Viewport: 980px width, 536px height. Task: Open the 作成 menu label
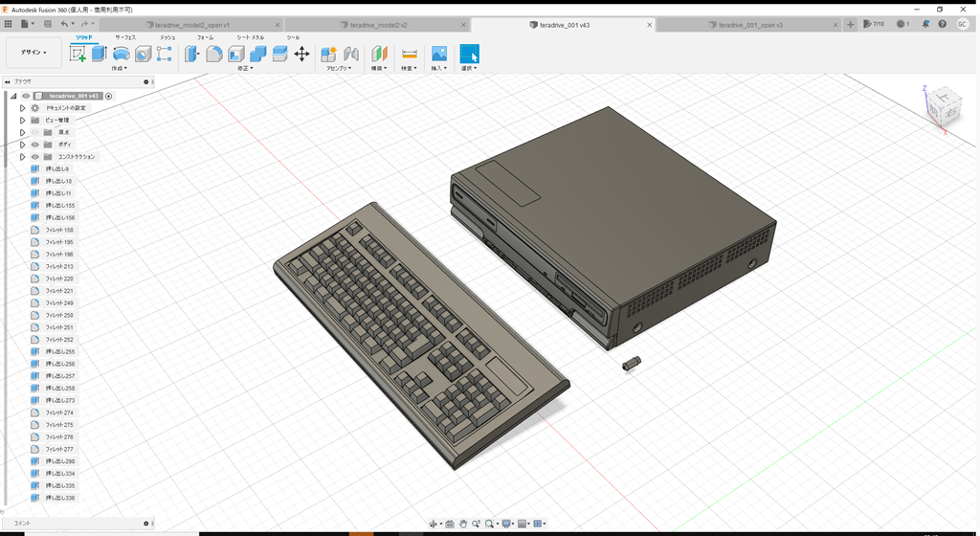tap(119, 69)
